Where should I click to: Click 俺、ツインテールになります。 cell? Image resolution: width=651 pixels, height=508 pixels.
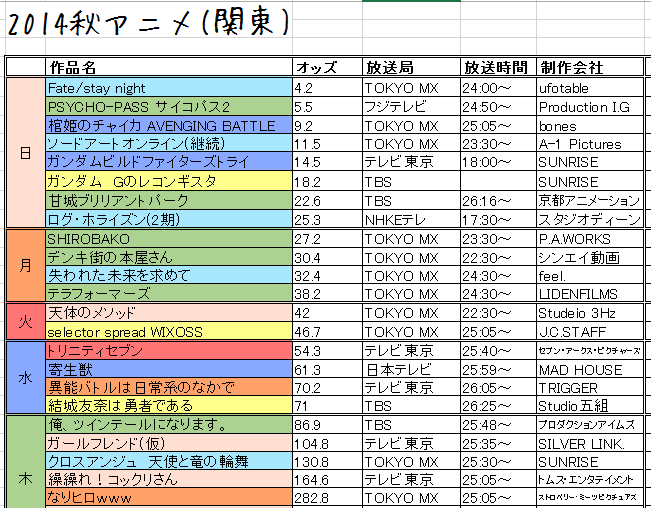(x=169, y=425)
